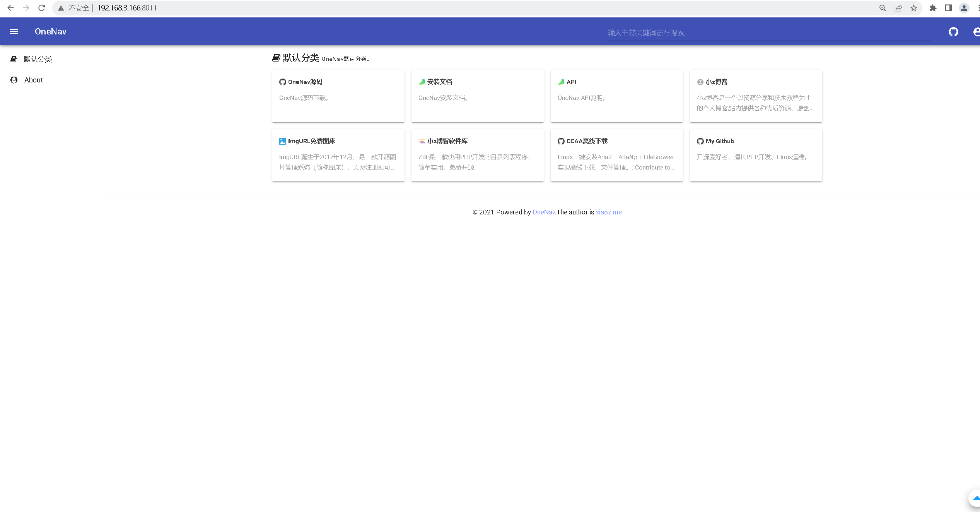Follow the xiaoz.me footer link
980x512 pixels.
coord(608,212)
